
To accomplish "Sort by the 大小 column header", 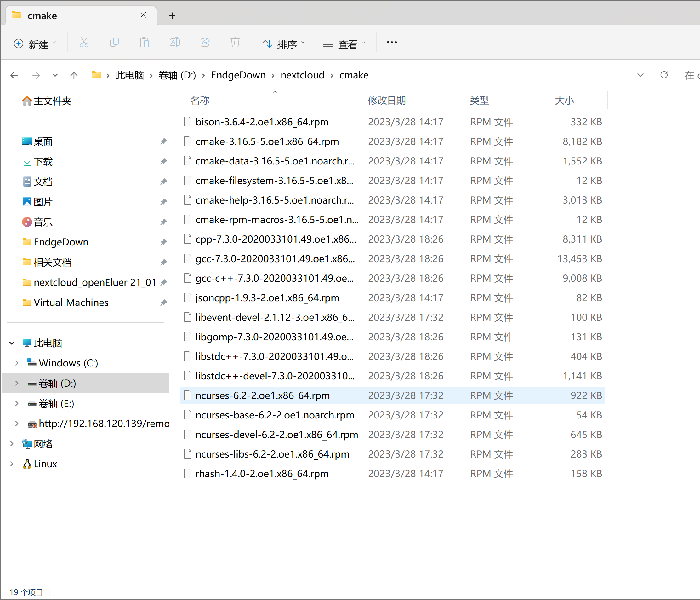I will [x=564, y=101].
